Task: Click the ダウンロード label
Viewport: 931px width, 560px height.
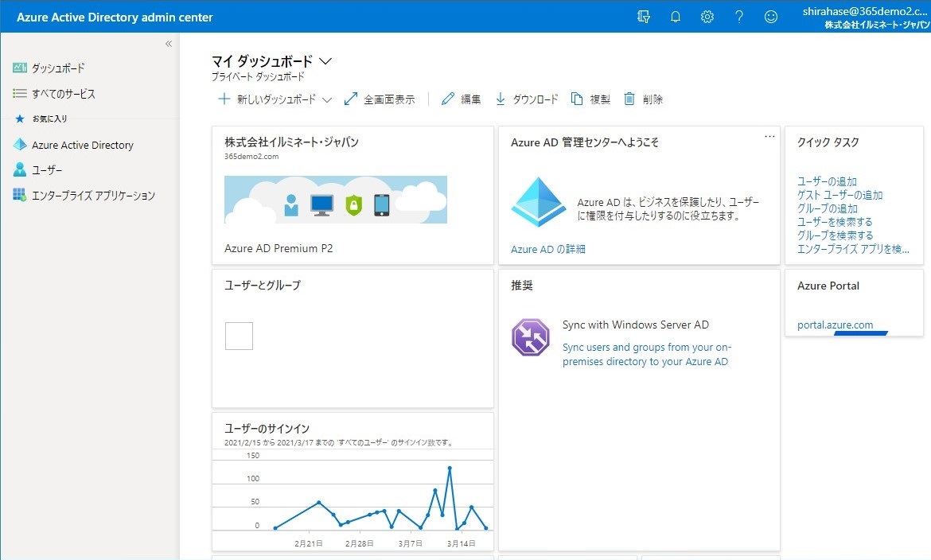Action: [x=536, y=99]
